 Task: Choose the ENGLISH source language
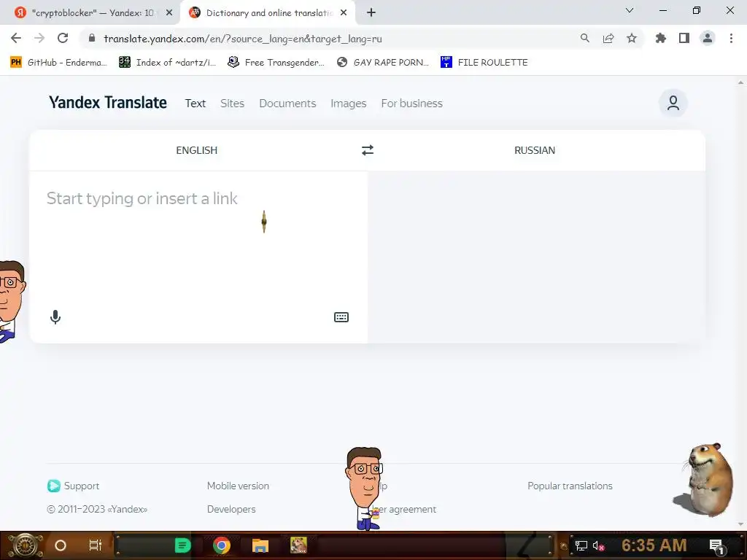[196, 150]
